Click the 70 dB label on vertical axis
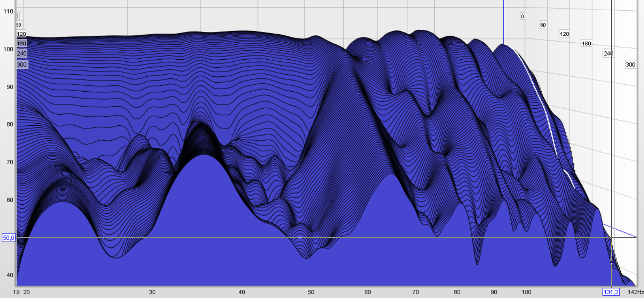 [x=8, y=162]
